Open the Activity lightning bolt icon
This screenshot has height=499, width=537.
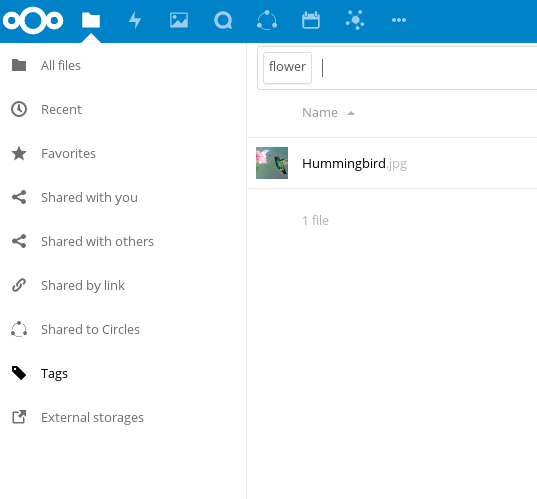click(135, 20)
